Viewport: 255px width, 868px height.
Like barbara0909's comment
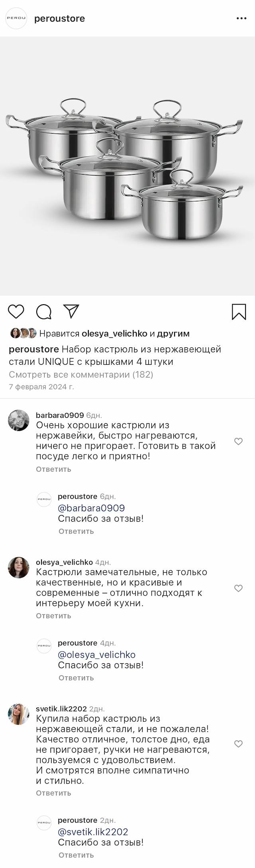[238, 441]
